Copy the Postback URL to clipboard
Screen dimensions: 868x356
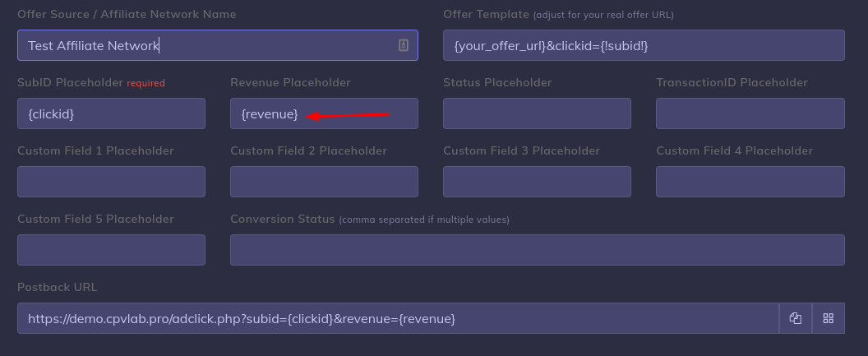pos(796,318)
